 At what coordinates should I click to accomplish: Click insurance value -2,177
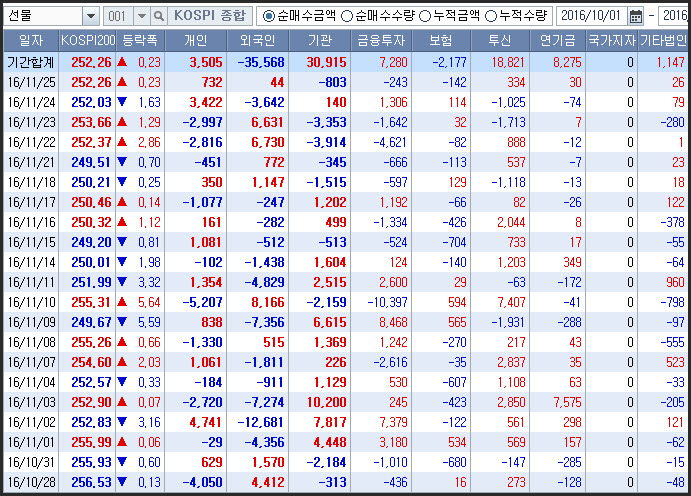tap(449, 62)
